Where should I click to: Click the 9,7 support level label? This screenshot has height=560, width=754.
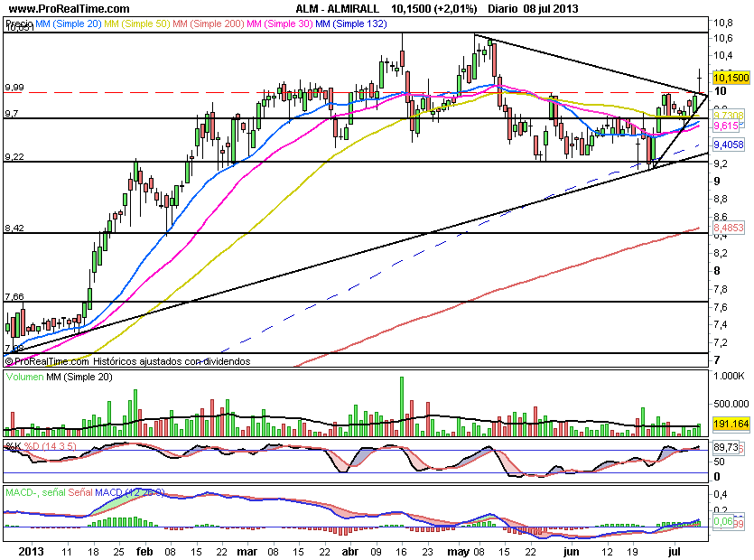click(12, 113)
